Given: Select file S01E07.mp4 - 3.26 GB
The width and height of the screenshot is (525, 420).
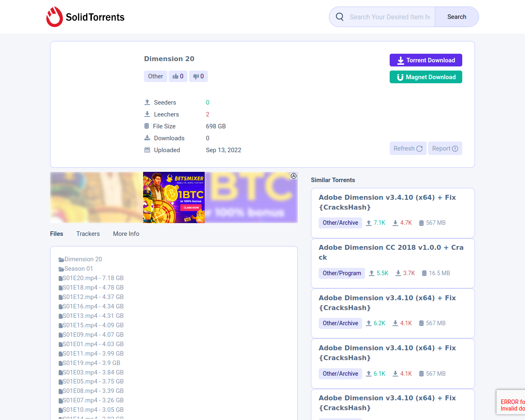Looking at the screenshot, I should coord(93,400).
